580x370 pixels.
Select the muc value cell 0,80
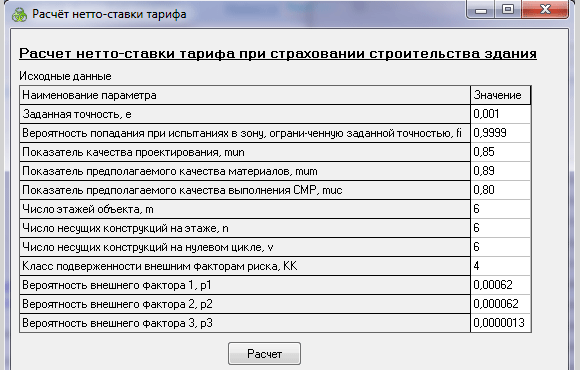pyautogui.click(x=500, y=190)
